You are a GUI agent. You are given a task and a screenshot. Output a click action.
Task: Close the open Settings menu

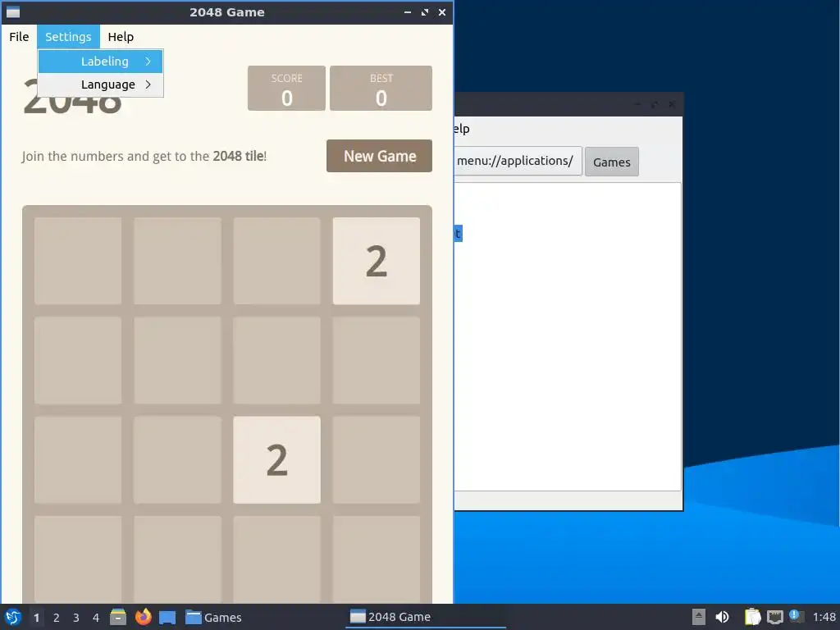68,37
